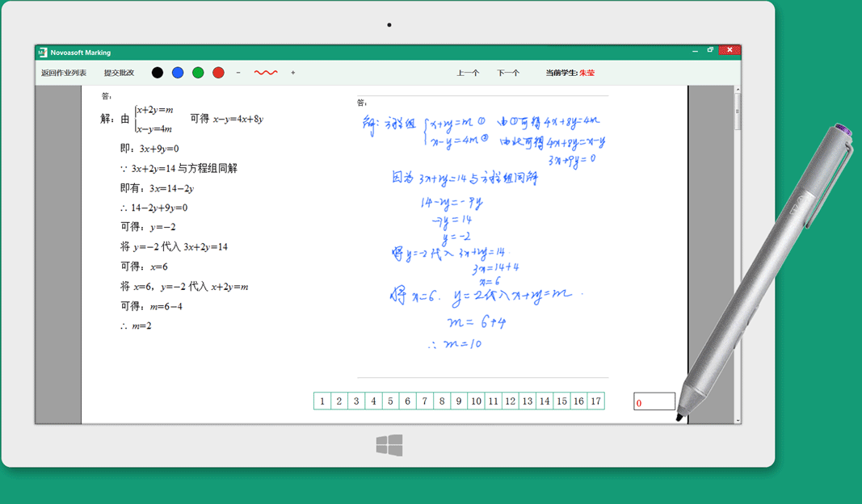Select the blue pen color

(x=178, y=73)
